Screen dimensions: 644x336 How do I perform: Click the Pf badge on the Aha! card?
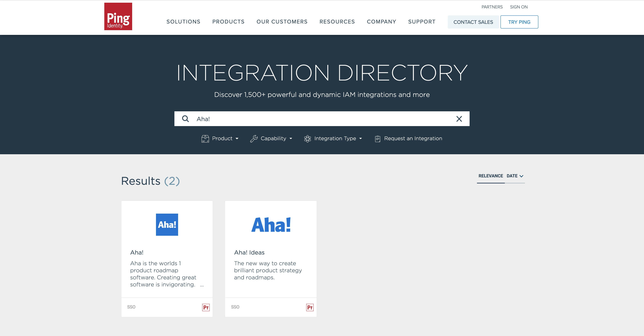(206, 307)
